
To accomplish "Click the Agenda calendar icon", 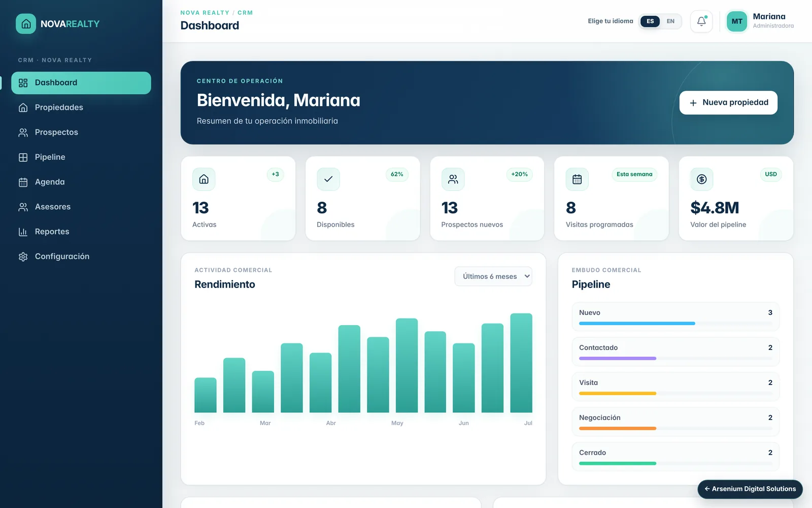I will pos(23,182).
